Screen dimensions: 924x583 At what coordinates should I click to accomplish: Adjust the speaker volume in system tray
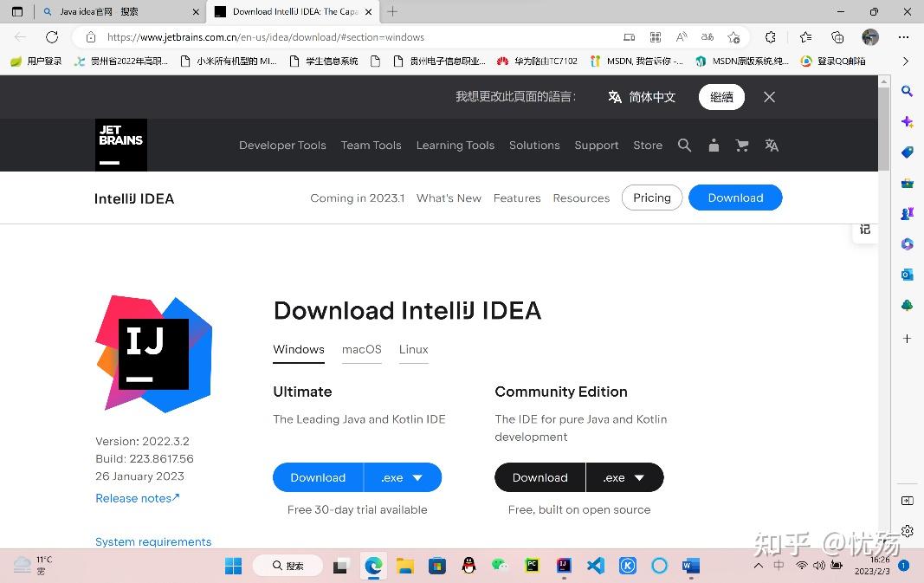point(819,565)
